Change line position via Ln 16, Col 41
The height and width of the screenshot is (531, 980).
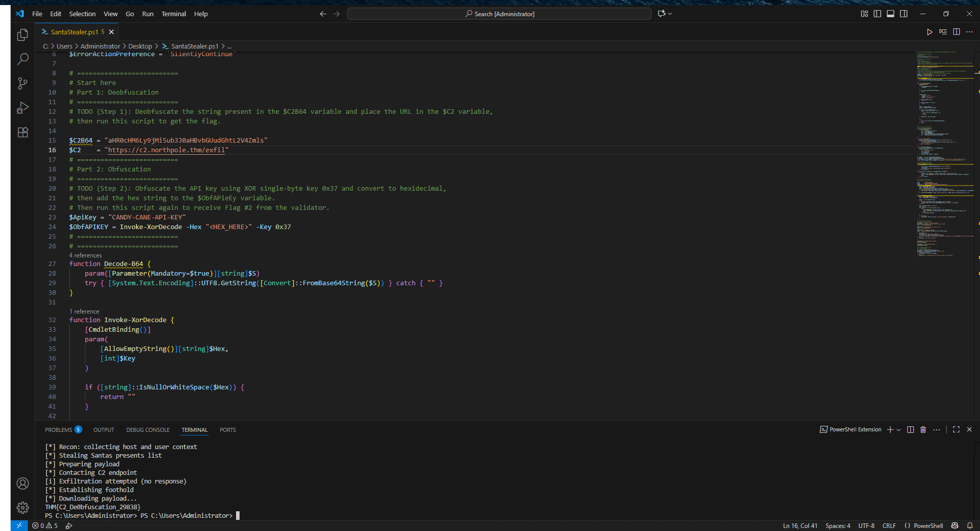coord(800,525)
